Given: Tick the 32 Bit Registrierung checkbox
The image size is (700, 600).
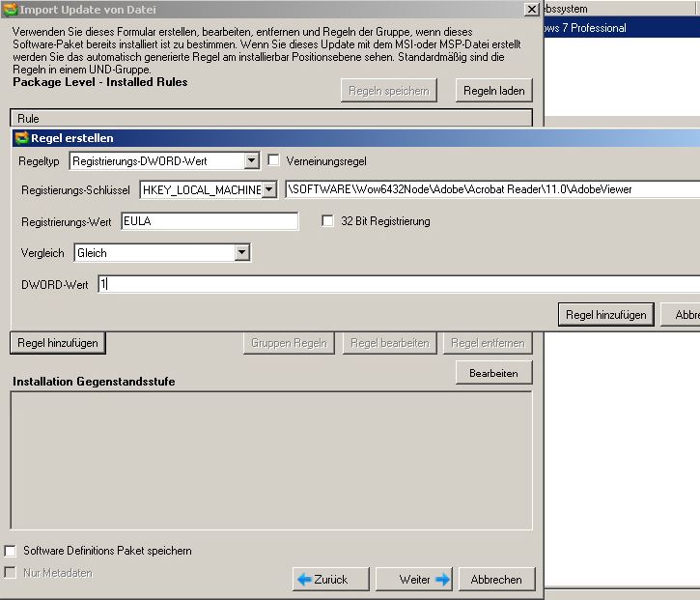Looking at the screenshot, I should point(327,220).
